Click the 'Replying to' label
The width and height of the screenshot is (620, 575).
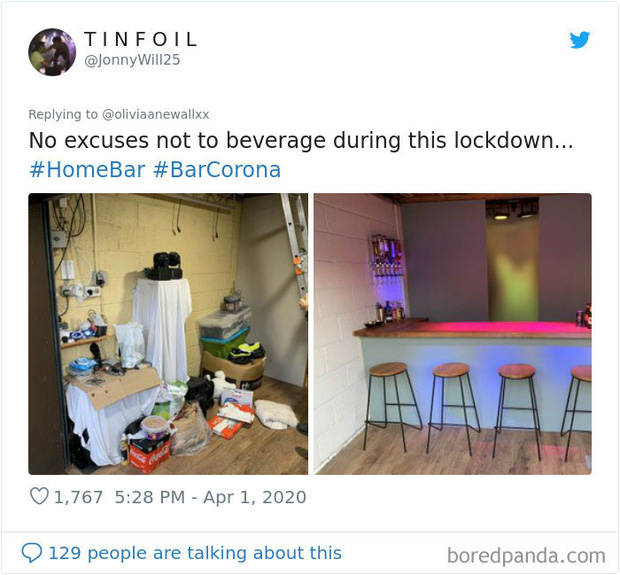pyautogui.click(x=63, y=114)
